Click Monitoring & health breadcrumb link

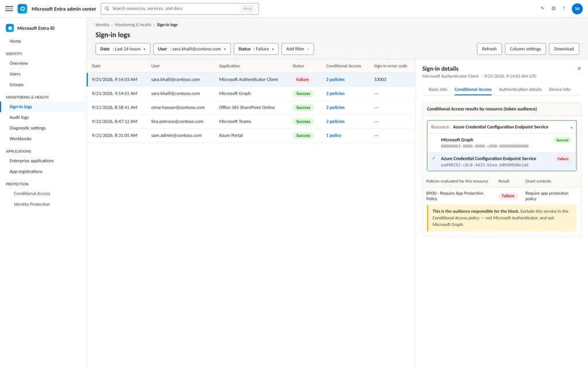tap(133, 25)
